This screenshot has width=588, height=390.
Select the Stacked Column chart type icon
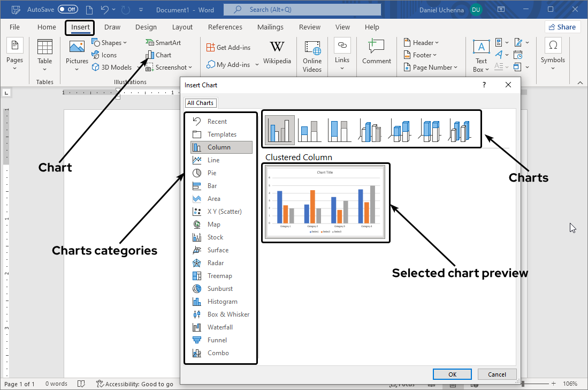[309, 131]
